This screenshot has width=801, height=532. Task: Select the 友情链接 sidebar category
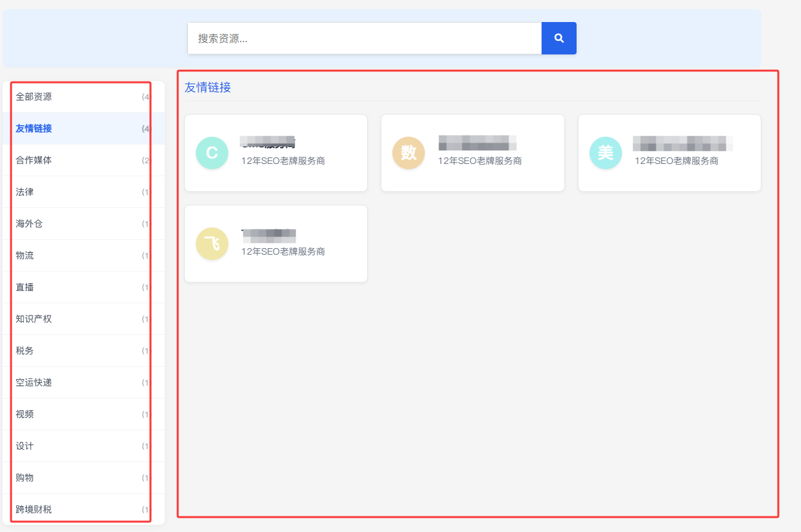[84, 128]
